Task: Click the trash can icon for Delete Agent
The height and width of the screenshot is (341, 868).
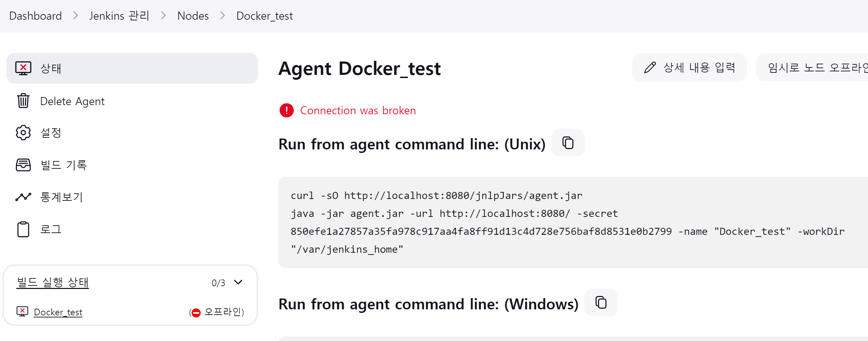Action: click(x=23, y=101)
